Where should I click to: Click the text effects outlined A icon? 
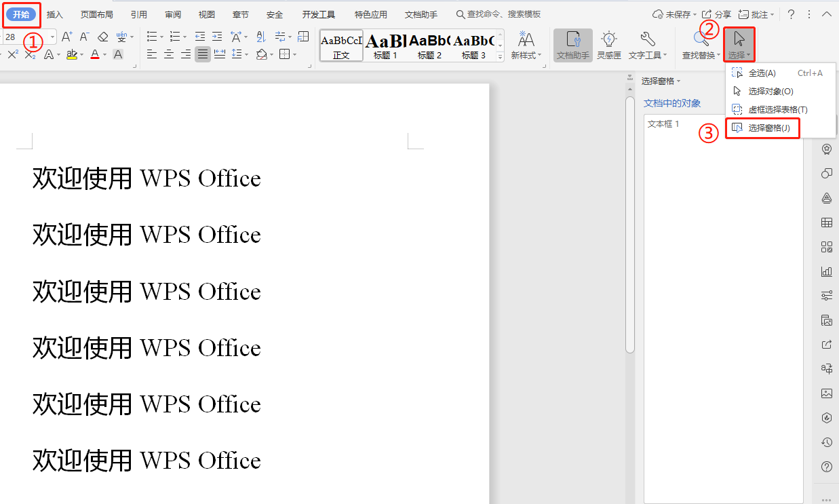click(x=49, y=54)
